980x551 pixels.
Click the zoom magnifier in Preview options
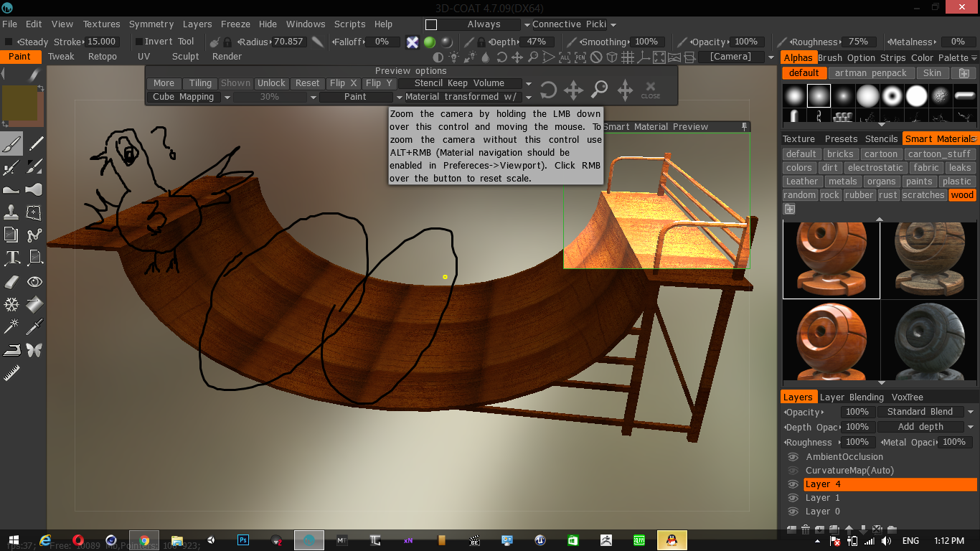(x=599, y=90)
